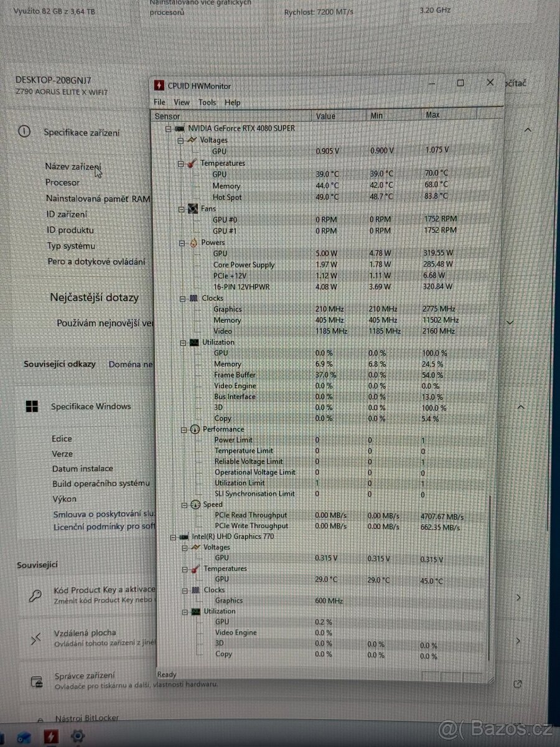Viewport: 560px width, 747px height.
Task: Click the Powers flame icon
Action: pos(192,243)
